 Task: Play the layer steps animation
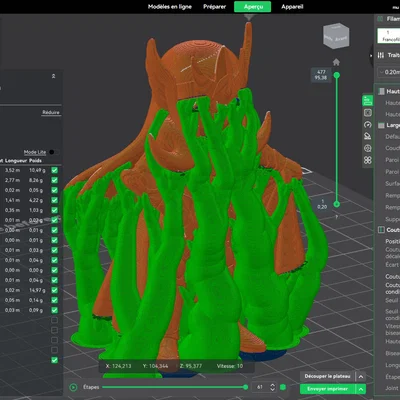(x=73, y=387)
